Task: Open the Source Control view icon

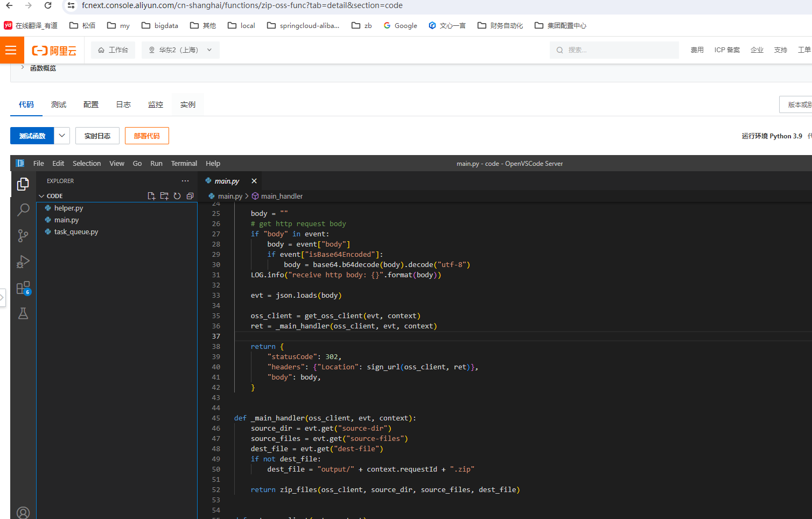Action: pos(23,235)
